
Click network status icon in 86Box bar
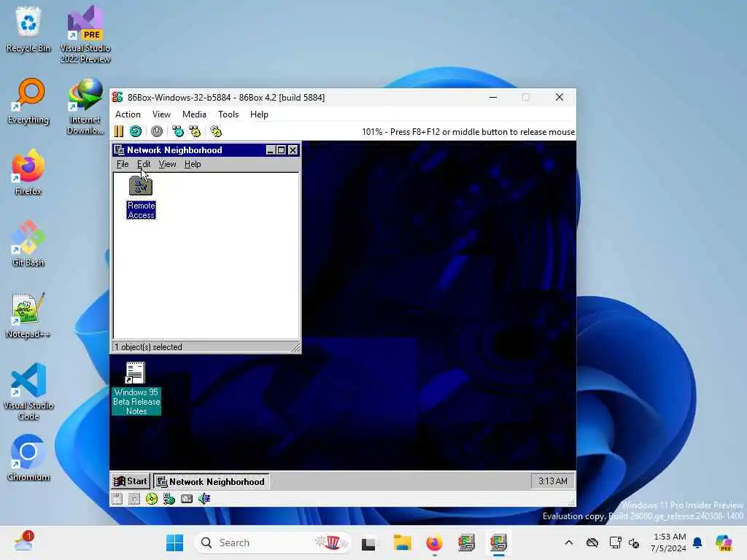pyautogui.click(x=169, y=499)
